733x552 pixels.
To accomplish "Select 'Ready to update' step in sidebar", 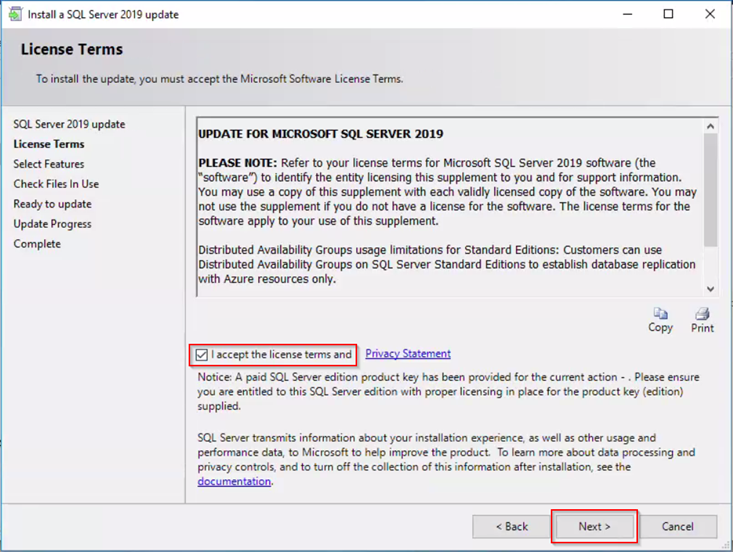I will 52,204.
